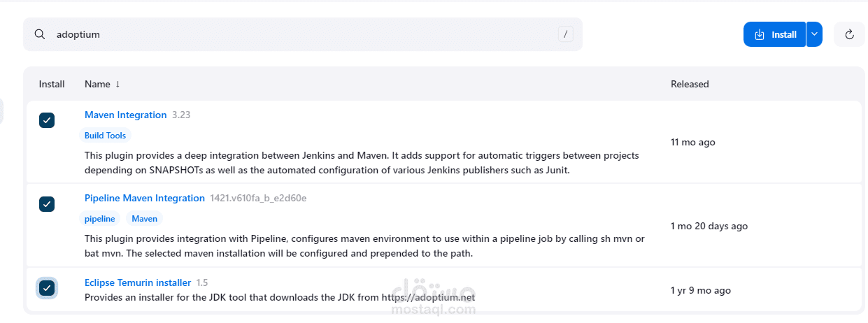
Task: Click the Maven Integration version 3.23
Action: 181,115
